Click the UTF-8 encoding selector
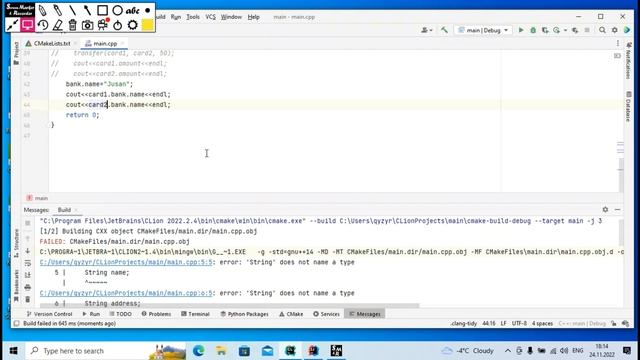The width and height of the screenshot is (640, 360). (x=519, y=323)
